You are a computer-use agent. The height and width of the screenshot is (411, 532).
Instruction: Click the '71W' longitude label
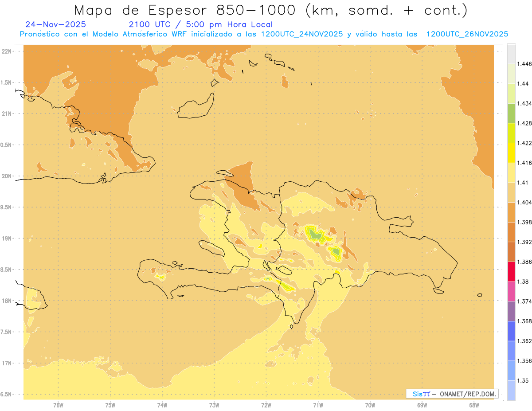pos(318,405)
